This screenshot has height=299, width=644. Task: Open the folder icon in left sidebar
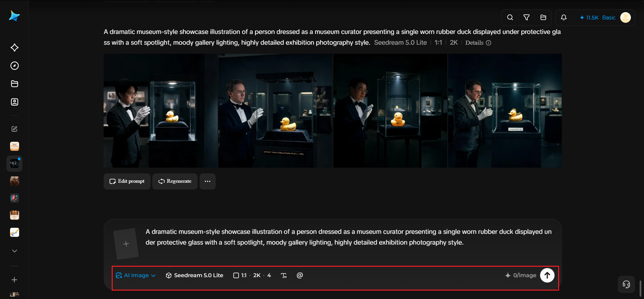pyautogui.click(x=14, y=84)
